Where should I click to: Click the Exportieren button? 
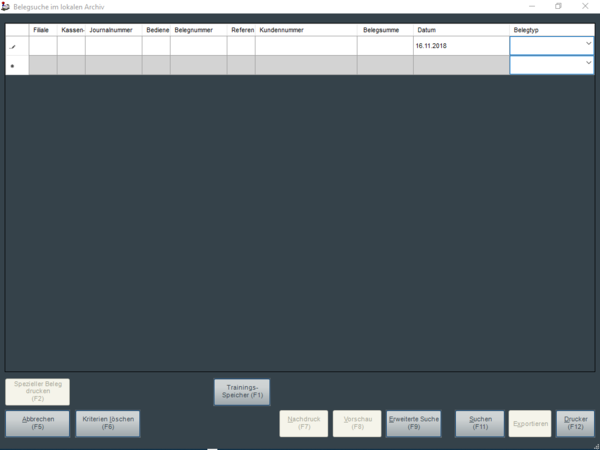point(530,423)
